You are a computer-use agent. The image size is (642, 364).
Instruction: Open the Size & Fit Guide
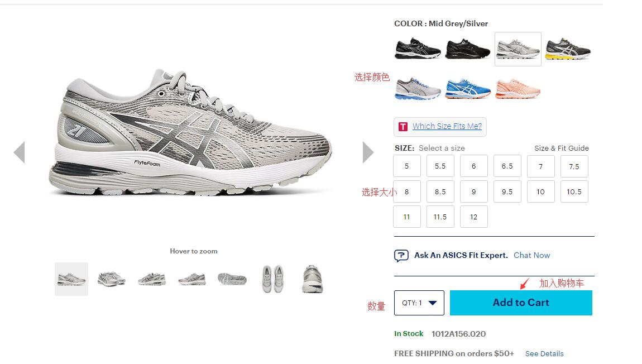(x=562, y=148)
